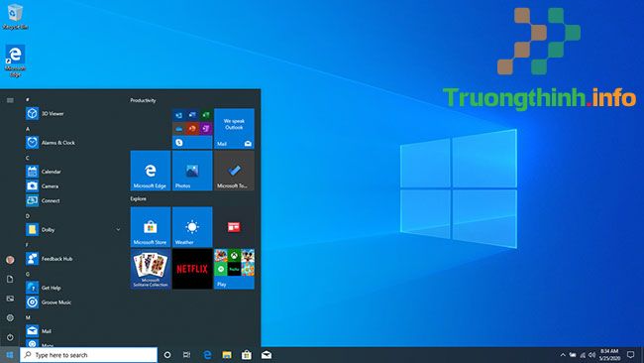Open the Action Center notifications button

pyautogui.click(x=631, y=355)
